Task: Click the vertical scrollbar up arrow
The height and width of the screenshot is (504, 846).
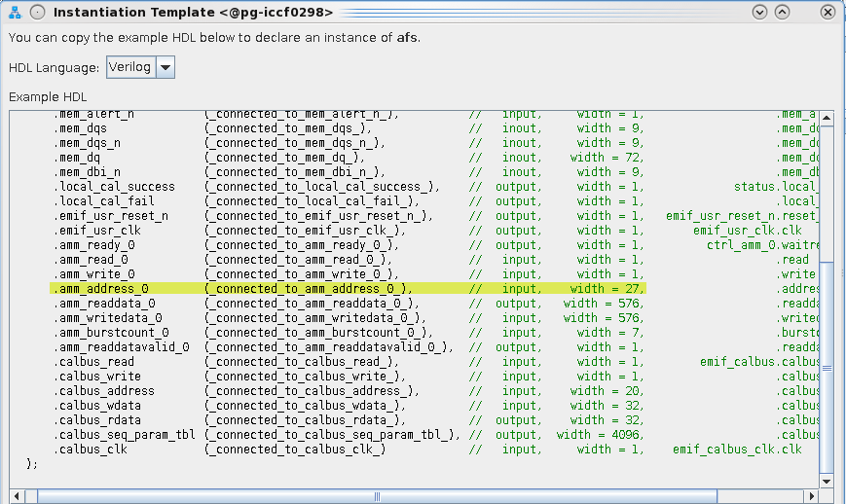Action: click(x=827, y=120)
